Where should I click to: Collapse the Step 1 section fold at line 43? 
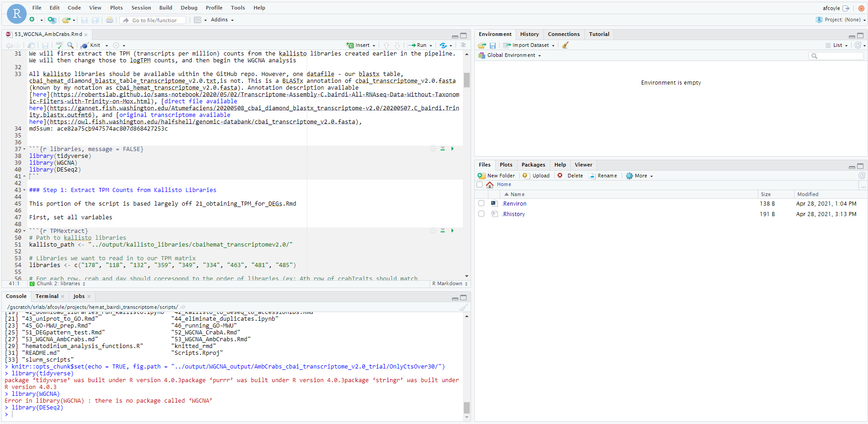tap(24, 190)
